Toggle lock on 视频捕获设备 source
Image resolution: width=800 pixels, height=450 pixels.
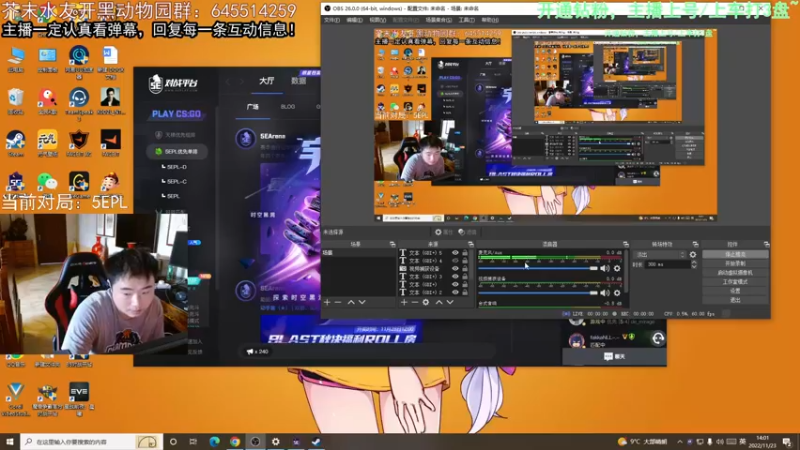465,268
